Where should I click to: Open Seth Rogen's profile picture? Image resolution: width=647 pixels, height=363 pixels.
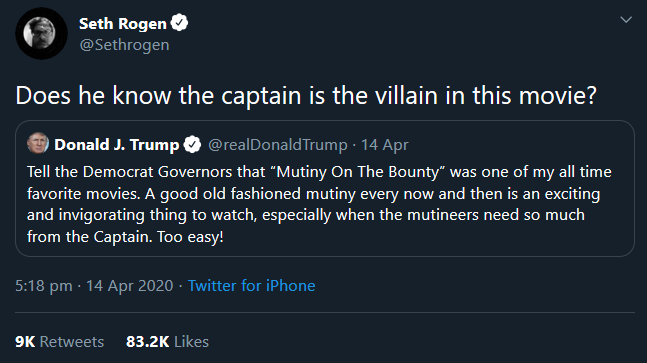(x=41, y=33)
